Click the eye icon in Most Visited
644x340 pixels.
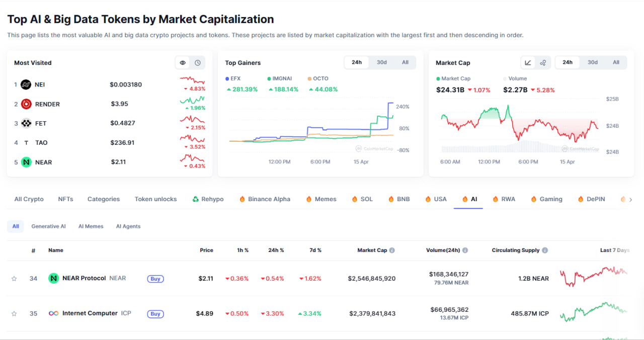[x=183, y=63]
